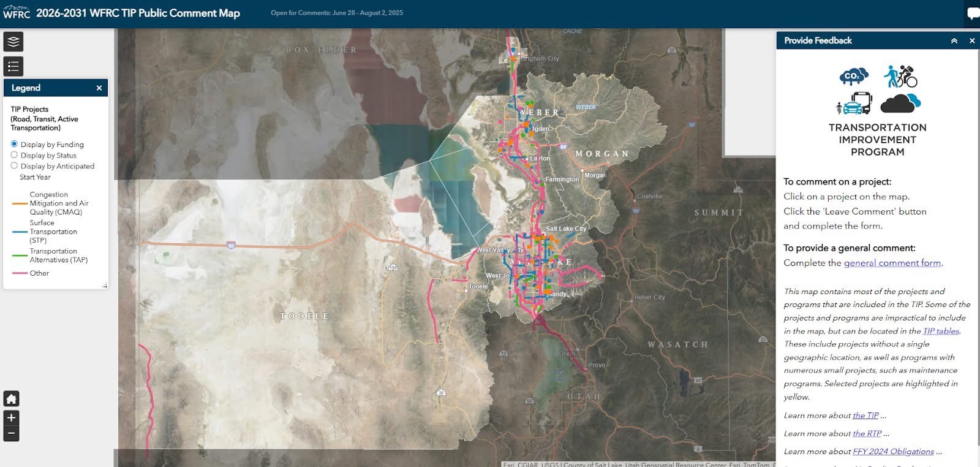Click the dark cloud air quality icon
Viewport: 980px width, 467px height.
[900, 103]
